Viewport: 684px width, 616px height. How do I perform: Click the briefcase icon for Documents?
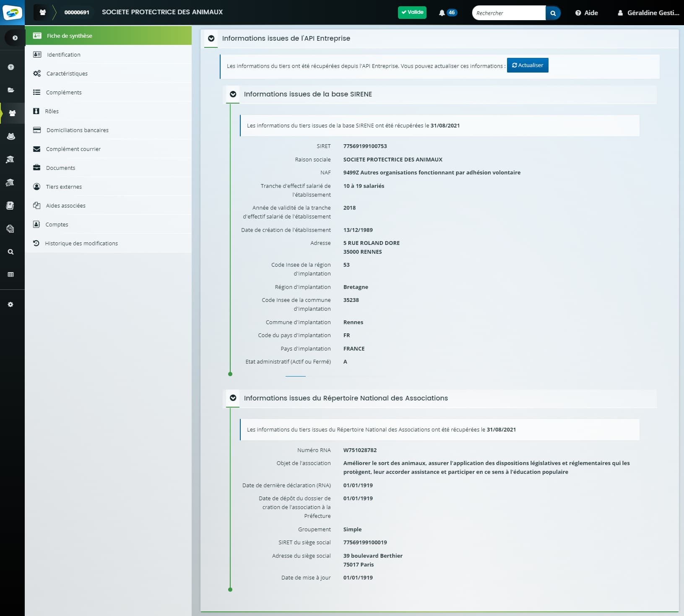[x=37, y=168]
